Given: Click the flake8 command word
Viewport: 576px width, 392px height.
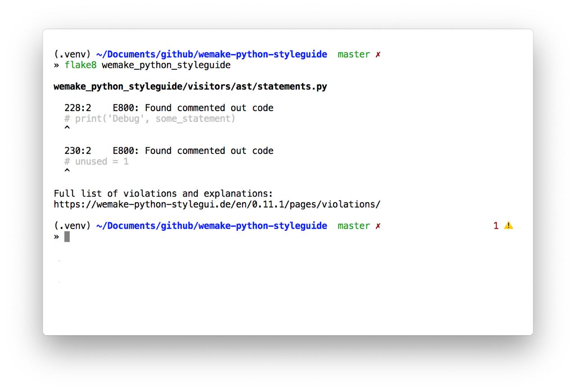Looking at the screenshot, I should coord(81,65).
